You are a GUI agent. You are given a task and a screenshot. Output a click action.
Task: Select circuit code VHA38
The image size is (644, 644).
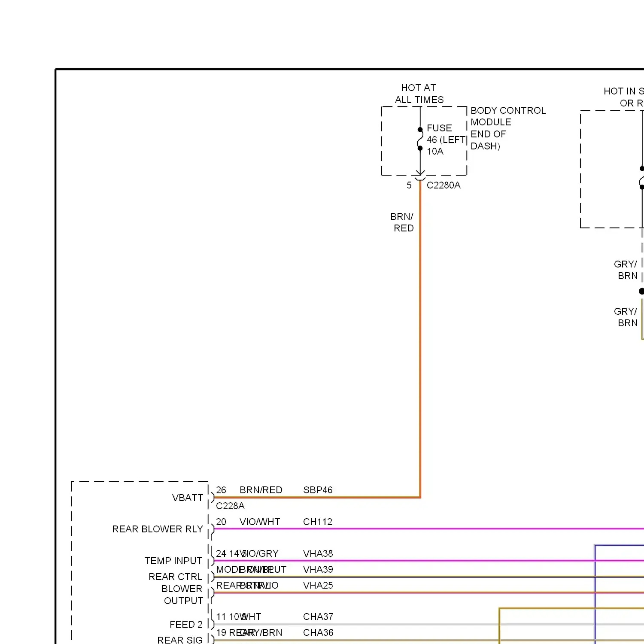(318, 553)
